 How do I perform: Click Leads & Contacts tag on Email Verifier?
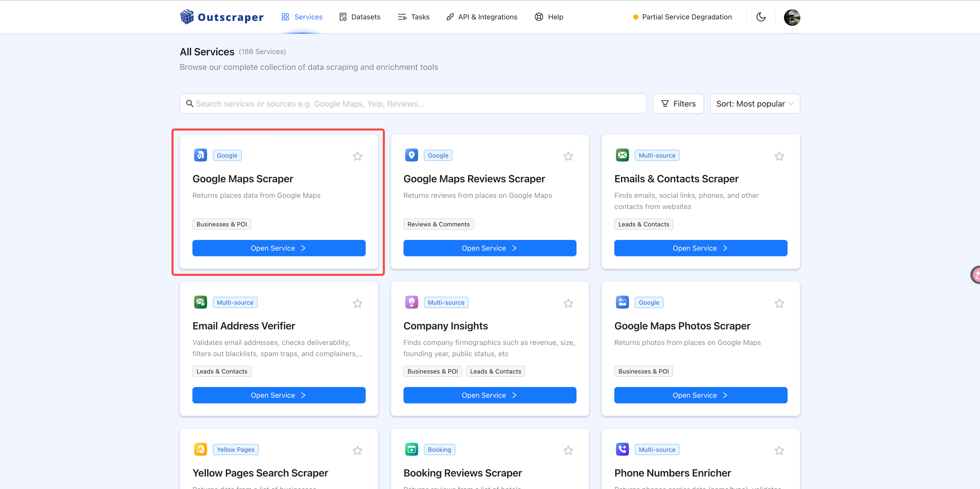[222, 371]
